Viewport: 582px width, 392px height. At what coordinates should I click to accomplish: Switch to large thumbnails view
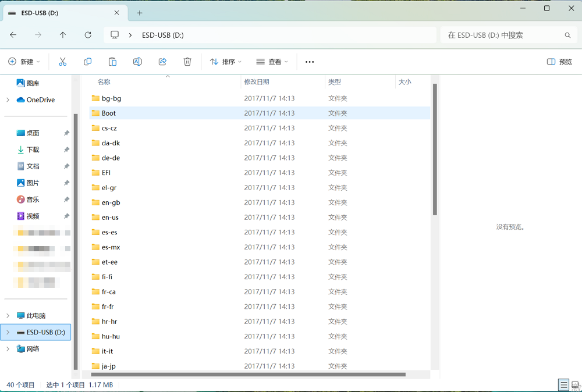[575, 385]
